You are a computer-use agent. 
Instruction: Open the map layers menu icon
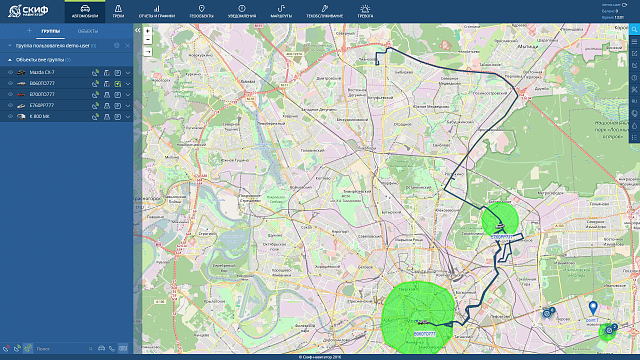[634, 42]
